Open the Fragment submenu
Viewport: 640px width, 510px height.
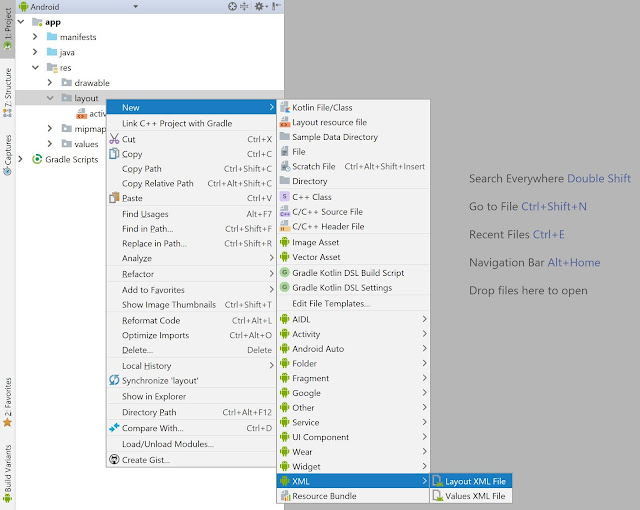click(x=353, y=378)
